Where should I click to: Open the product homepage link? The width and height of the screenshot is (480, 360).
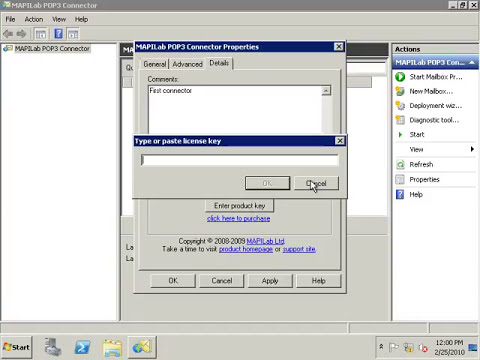pyautogui.click(x=246, y=249)
